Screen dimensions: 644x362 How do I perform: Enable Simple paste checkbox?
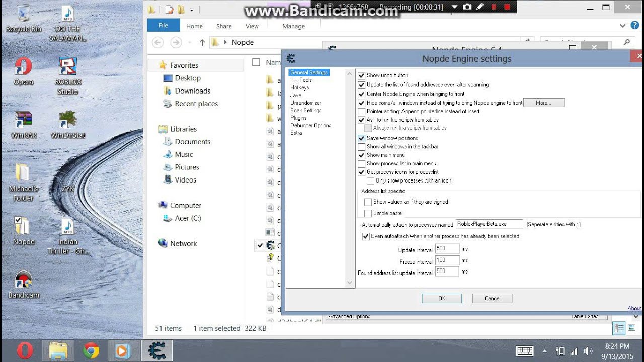[x=368, y=213]
